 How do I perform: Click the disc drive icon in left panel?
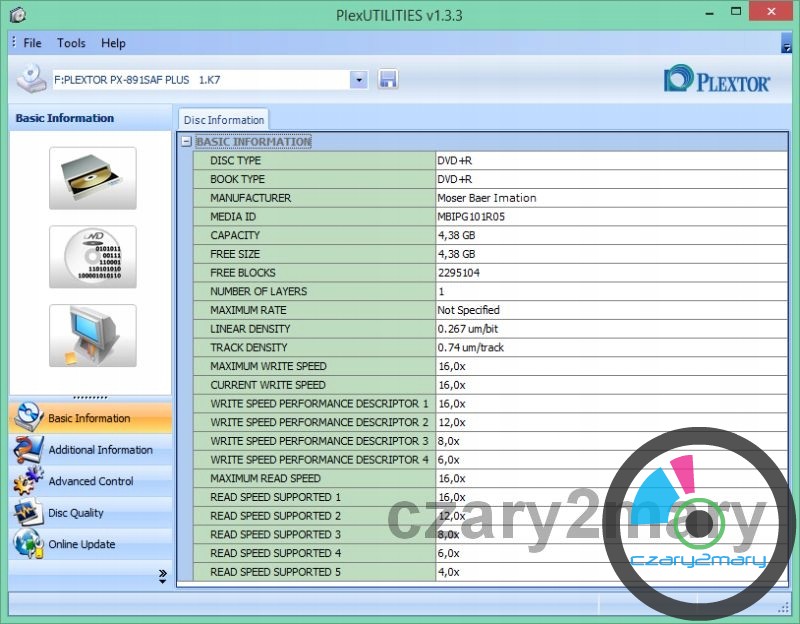click(x=92, y=178)
